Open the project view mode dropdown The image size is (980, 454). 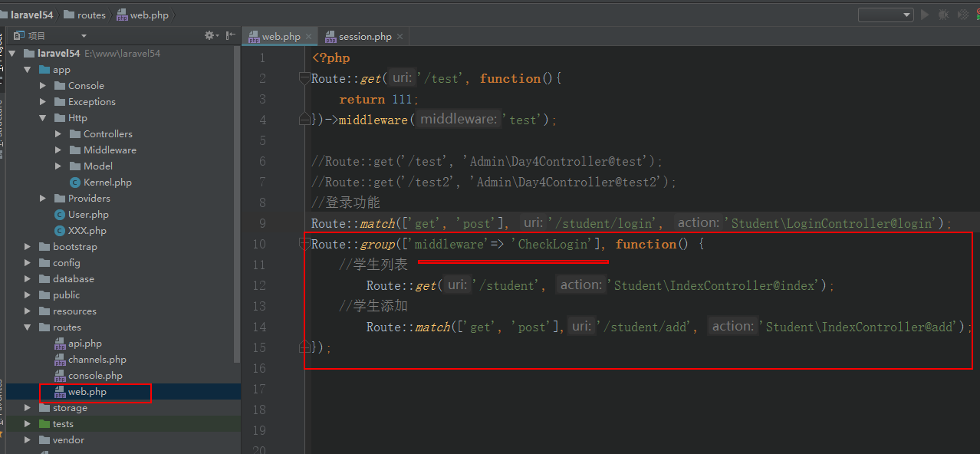(x=84, y=36)
